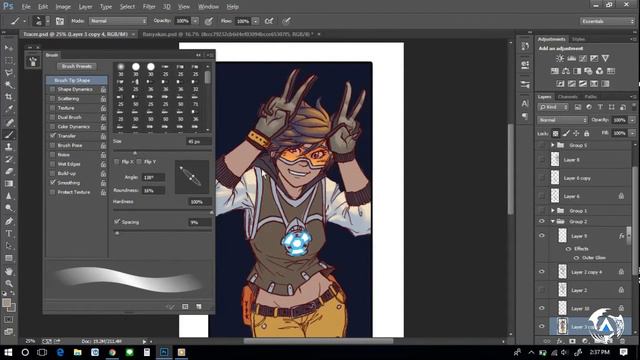Switch to the Styles tab
Viewport: 640px width, 360px height.
[x=578, y=39]
